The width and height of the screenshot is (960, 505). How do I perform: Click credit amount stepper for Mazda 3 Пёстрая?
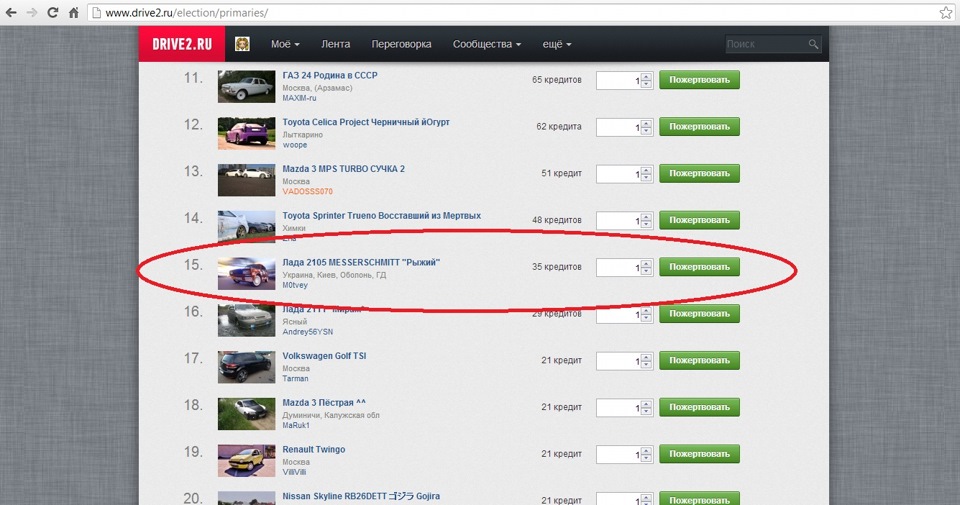[646, 408]
